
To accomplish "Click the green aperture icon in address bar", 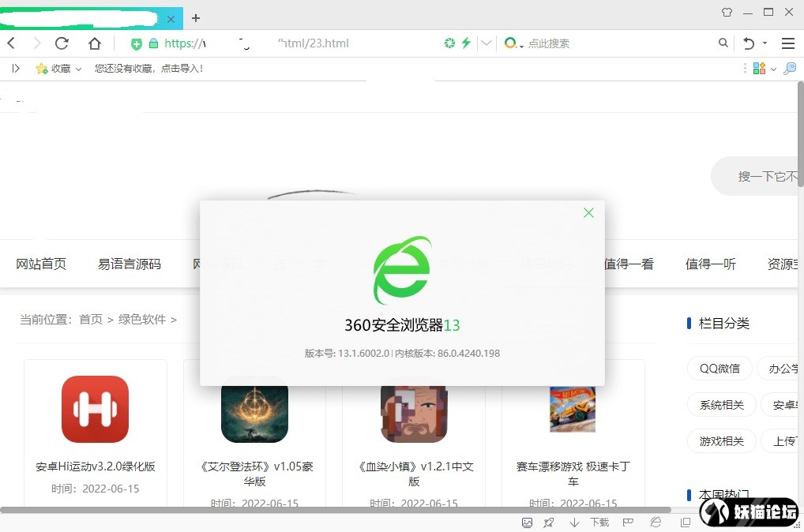I will [449, 43].
